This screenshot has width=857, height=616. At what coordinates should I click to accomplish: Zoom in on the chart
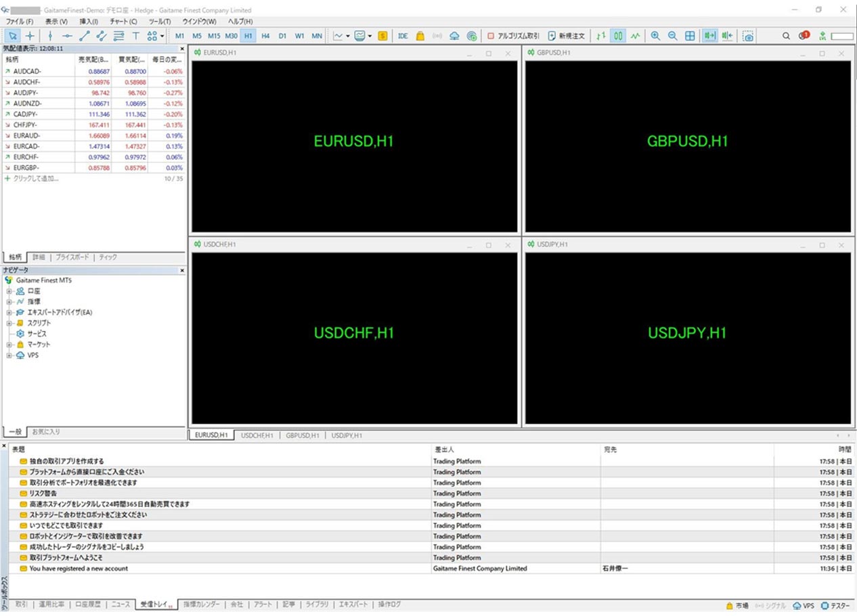tap(655, 36)
